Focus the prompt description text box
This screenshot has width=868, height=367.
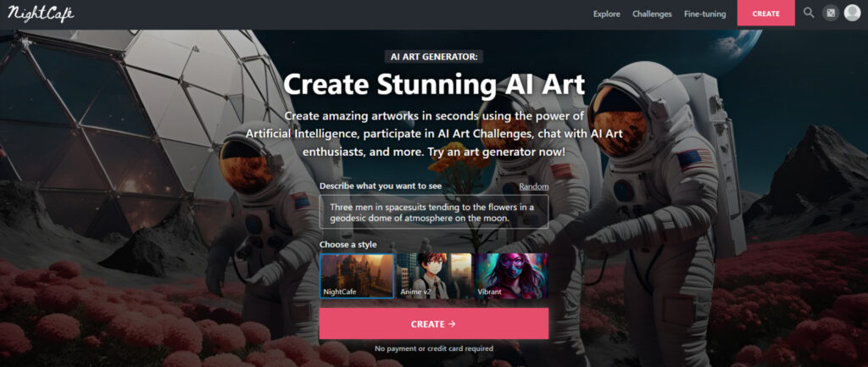coord(434,212)
